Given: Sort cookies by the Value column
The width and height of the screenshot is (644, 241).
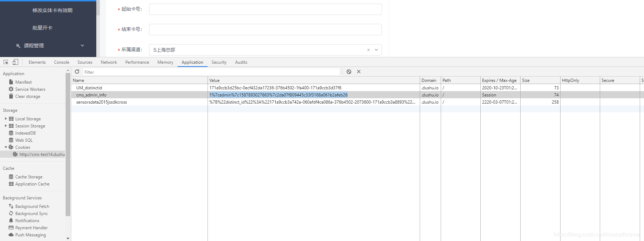Looking at the screenshot, I should coord(314,80).
